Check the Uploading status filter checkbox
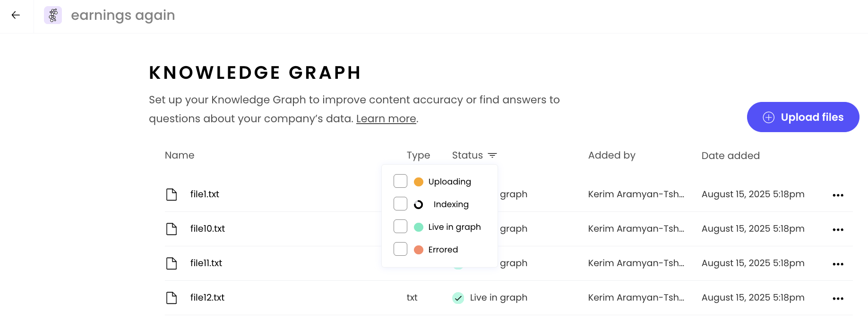 click(400, 181)
